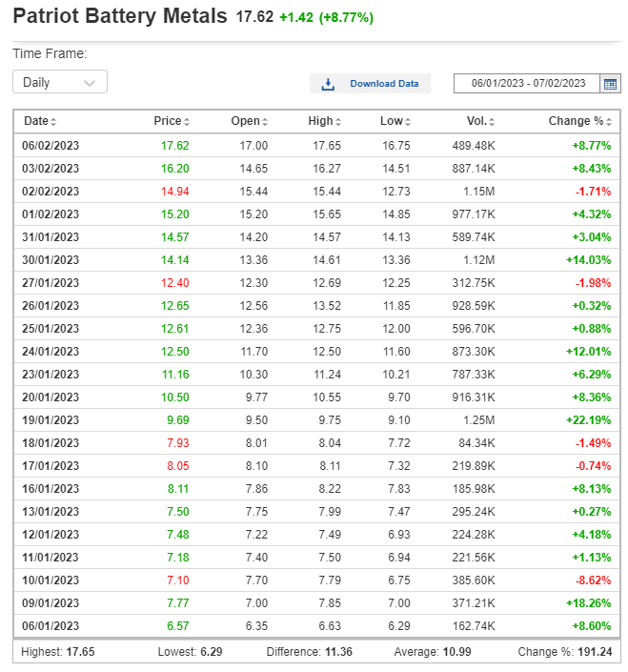Click the 10/01/2023 change -8.62%
Screen dimensions: 628x672
click(594, 580)
